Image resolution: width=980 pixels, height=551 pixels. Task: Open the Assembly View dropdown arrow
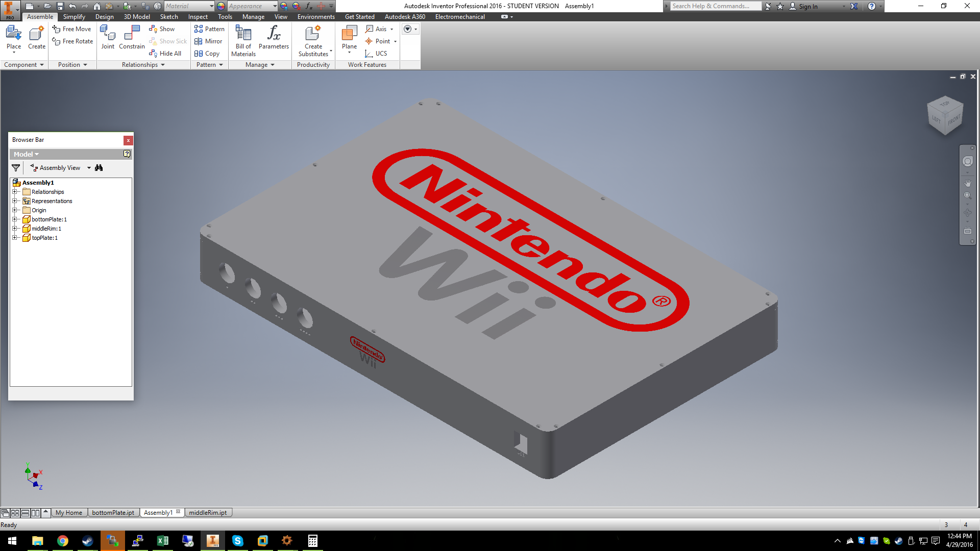coord(89,168)
